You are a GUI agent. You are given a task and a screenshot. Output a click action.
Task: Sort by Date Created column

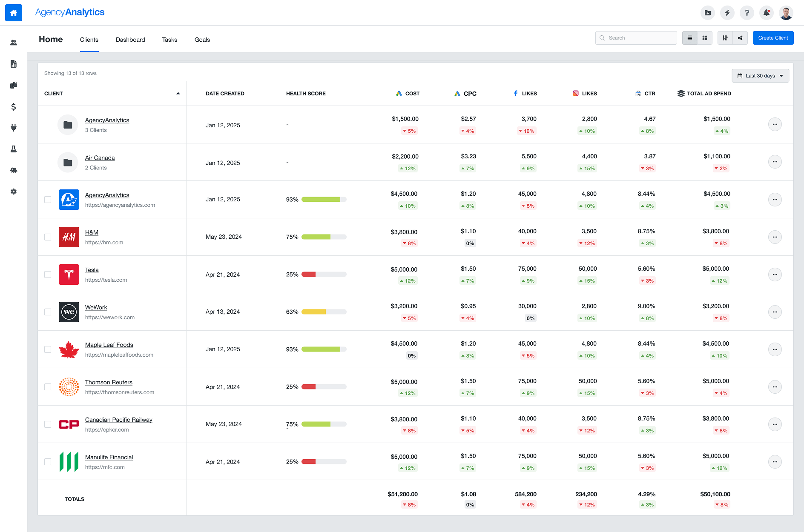225,94
